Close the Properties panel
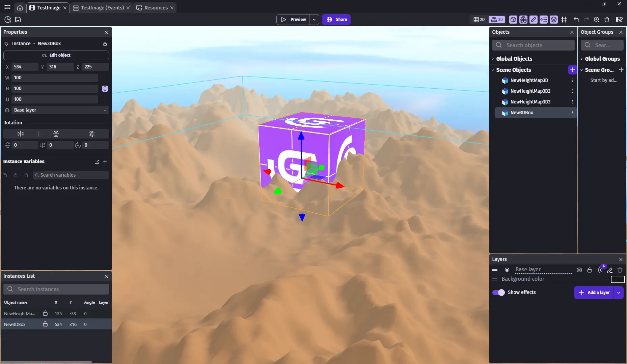Viewport: 627px width, 364px height. point(106,32)
